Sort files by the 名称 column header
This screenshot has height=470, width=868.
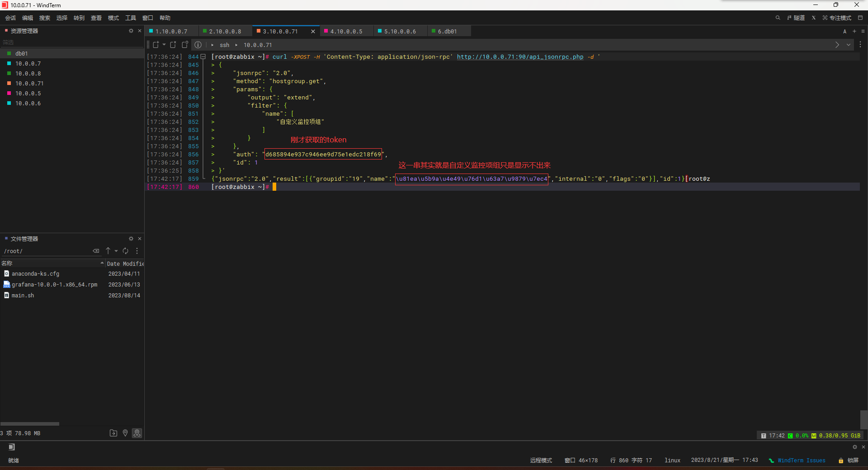[52, 263]
